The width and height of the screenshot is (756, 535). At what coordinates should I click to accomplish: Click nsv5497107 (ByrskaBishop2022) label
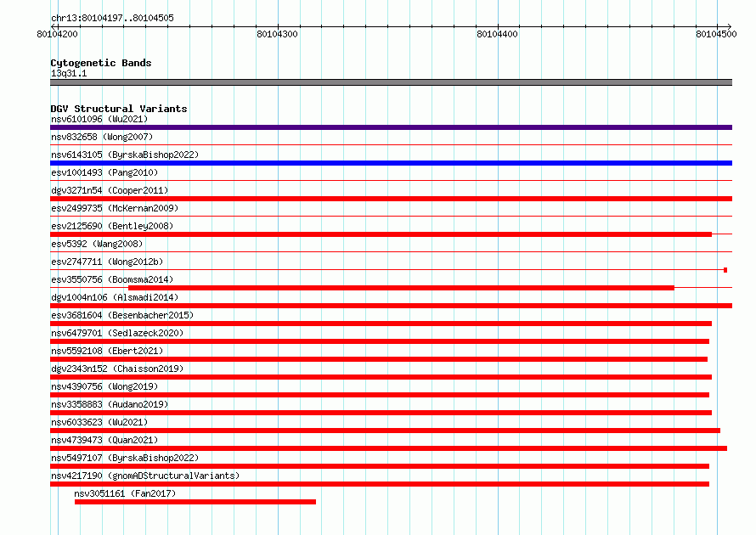(x=125, y=458)
